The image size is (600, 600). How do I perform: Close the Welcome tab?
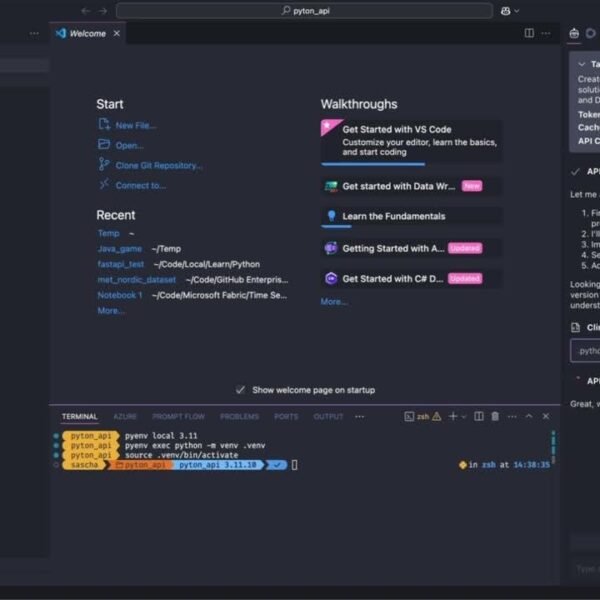click(117, 34)
